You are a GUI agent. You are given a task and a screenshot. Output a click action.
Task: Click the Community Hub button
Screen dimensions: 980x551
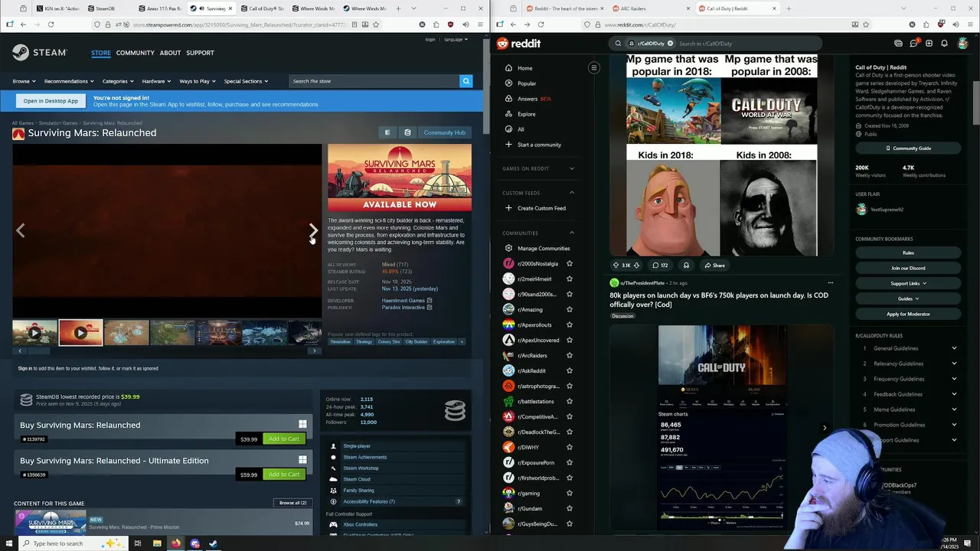pyautogui.click(x=445, y=132)
